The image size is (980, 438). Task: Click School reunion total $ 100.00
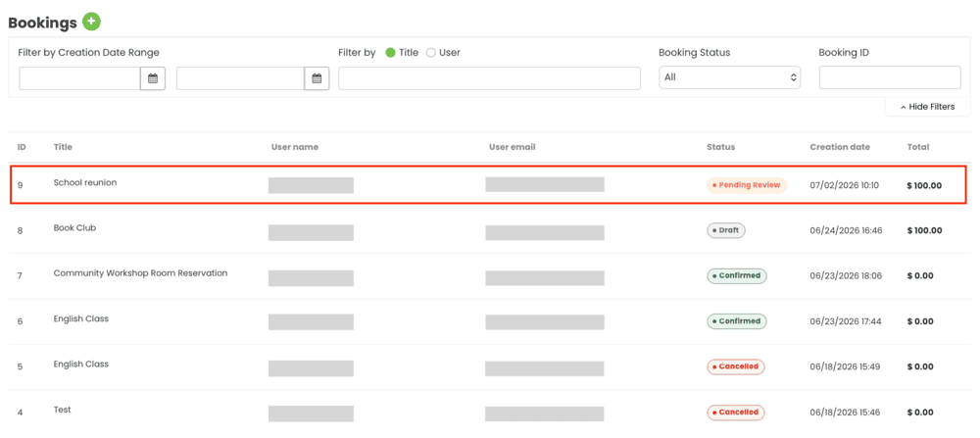click(924, 185)
